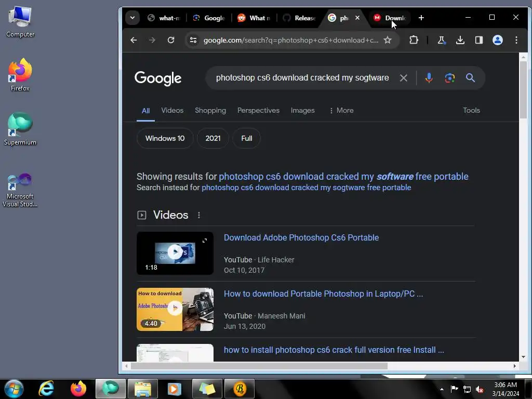The image size is (532, 399).
Task: Select the All results tab
Action: (x=145, y=111)
